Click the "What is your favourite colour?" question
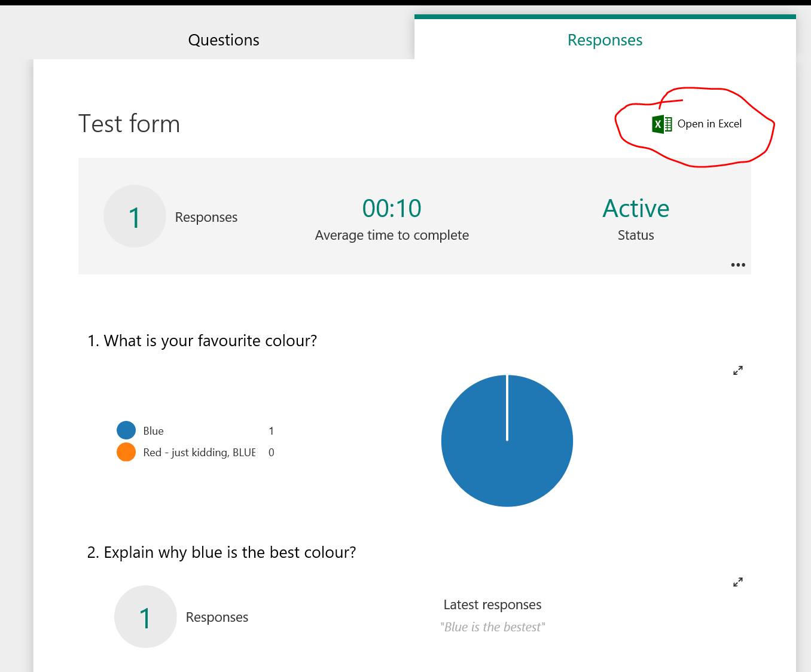The image size is (811, 672). click(202, 341)
